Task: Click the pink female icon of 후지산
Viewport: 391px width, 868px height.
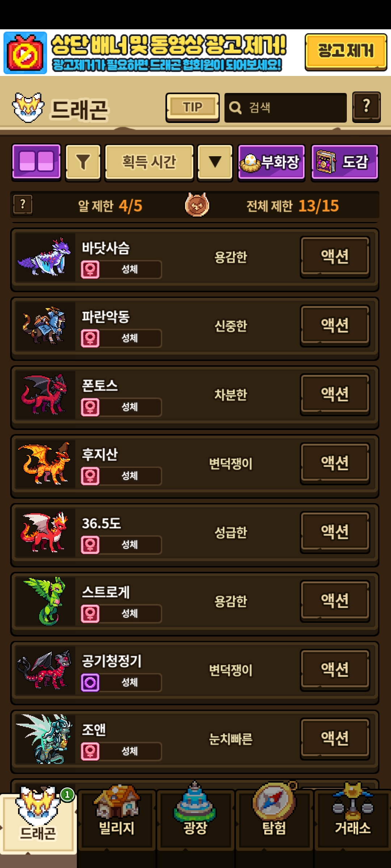Action: (90, 476)
